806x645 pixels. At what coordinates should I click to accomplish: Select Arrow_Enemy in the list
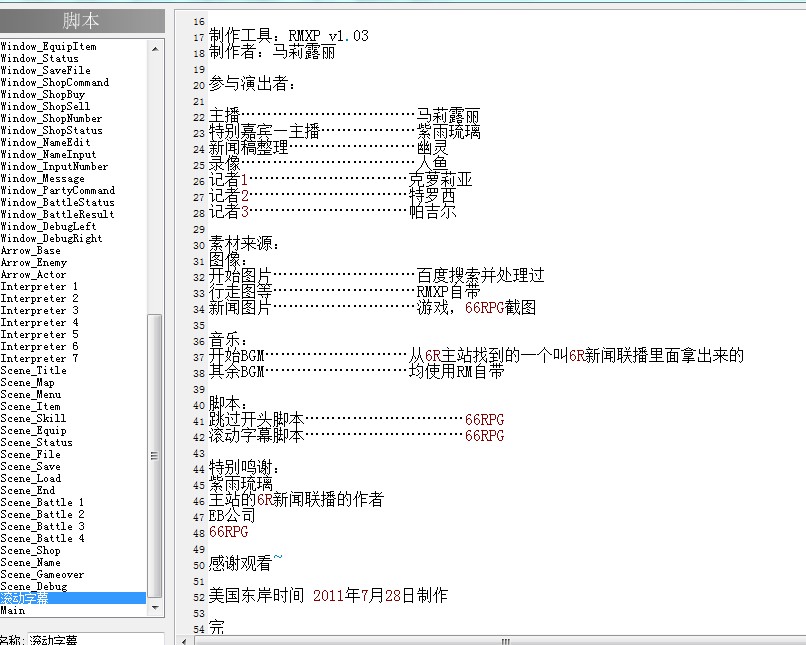pyautogui.click(x=33, y=262)
